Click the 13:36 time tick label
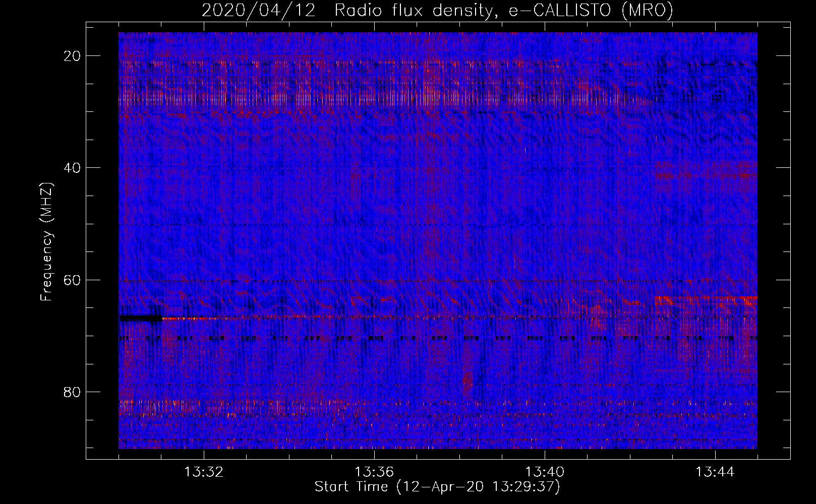This screenshot has height=504, width=816. (374, 472)
